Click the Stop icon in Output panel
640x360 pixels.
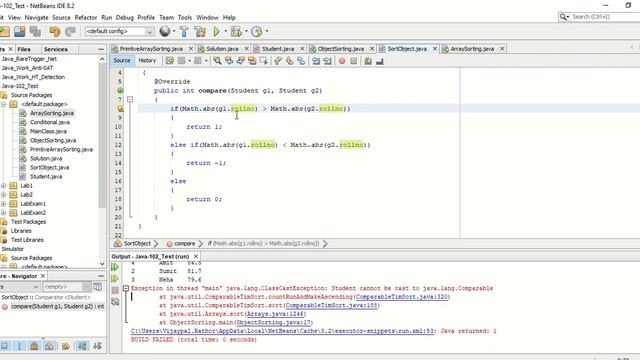click(x=115, y=290)
